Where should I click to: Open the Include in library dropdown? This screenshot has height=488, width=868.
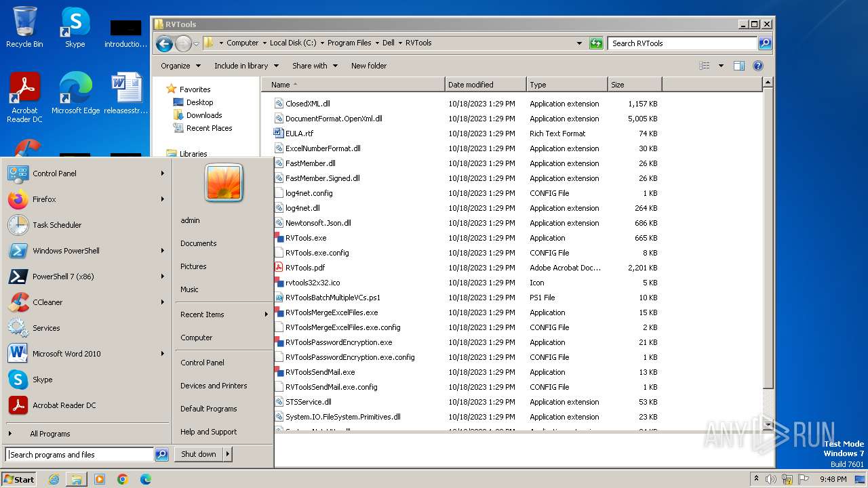[246, 66]
